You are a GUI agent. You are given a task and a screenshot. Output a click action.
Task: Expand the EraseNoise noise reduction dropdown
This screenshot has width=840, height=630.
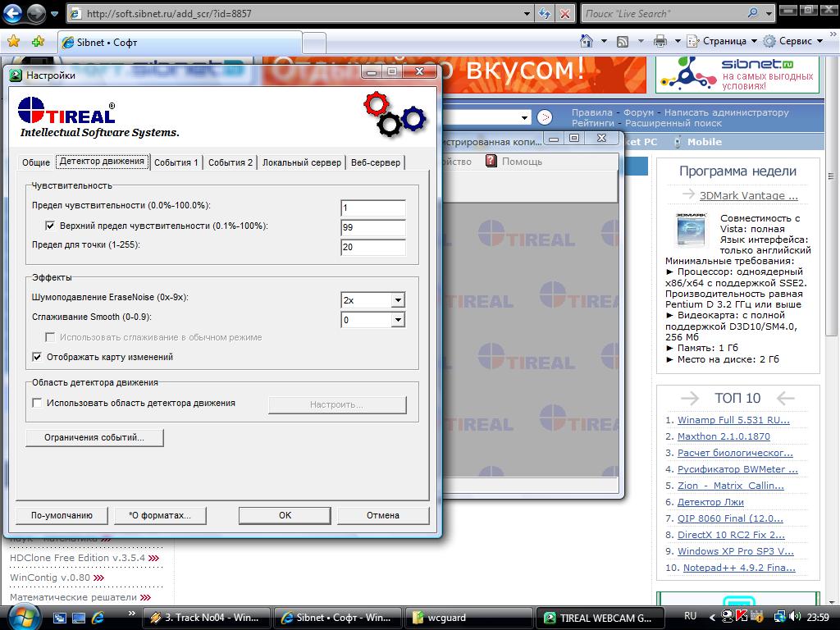(398, 300)
